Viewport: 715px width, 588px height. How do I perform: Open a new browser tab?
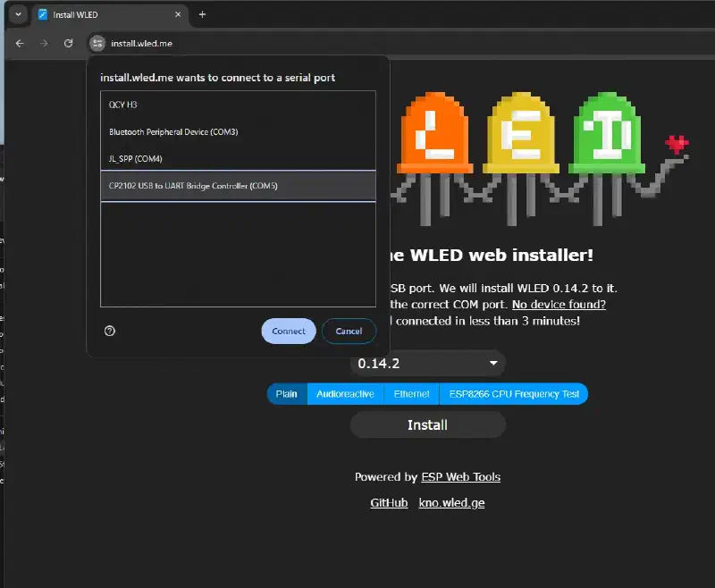coord(203,14)
